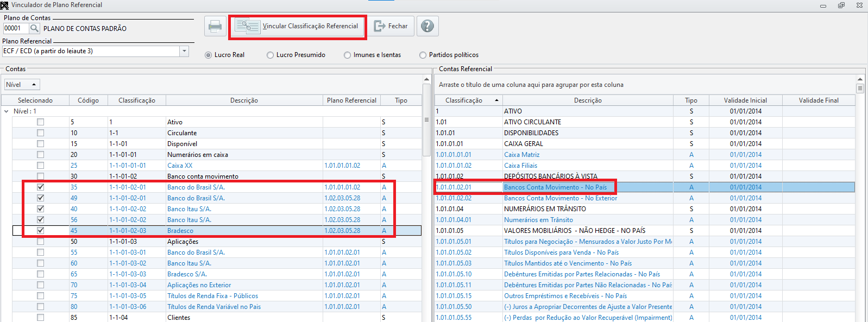Collapse the 'Nível : 1' group
Viewport: 868px width, 322px height.
pyautogui.click(x=7, y=111)
